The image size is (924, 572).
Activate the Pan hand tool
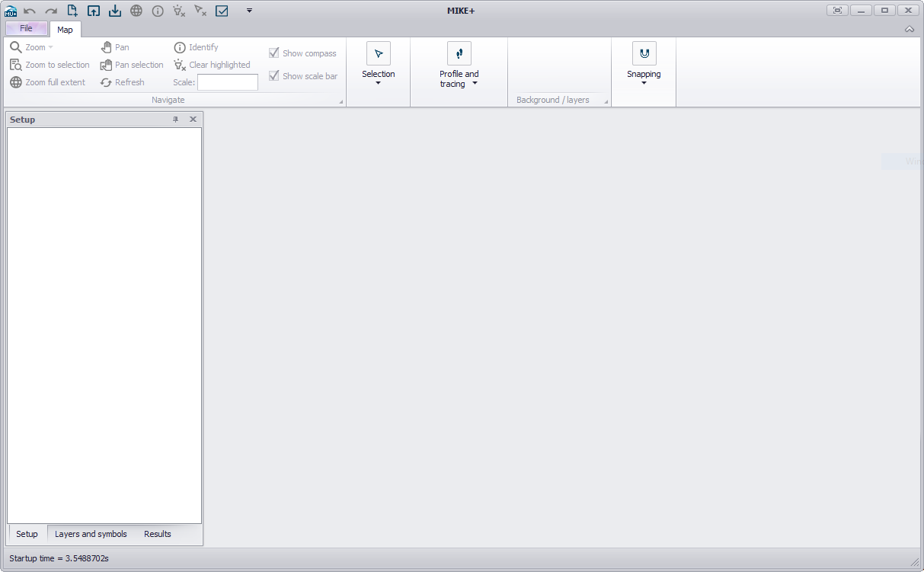pos(107,47)
